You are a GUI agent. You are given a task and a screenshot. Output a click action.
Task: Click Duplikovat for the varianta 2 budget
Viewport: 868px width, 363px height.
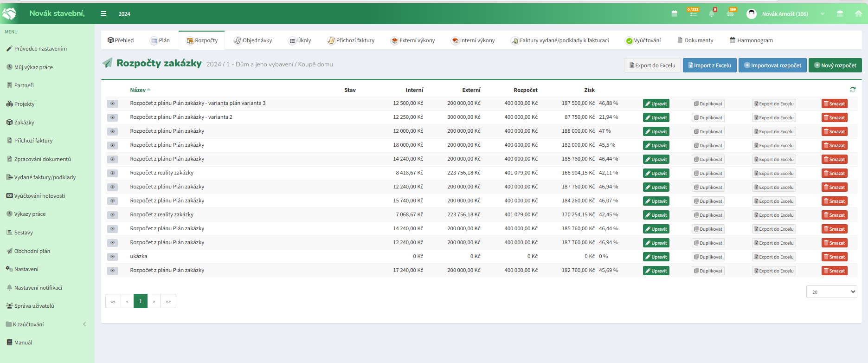(708, 117)
